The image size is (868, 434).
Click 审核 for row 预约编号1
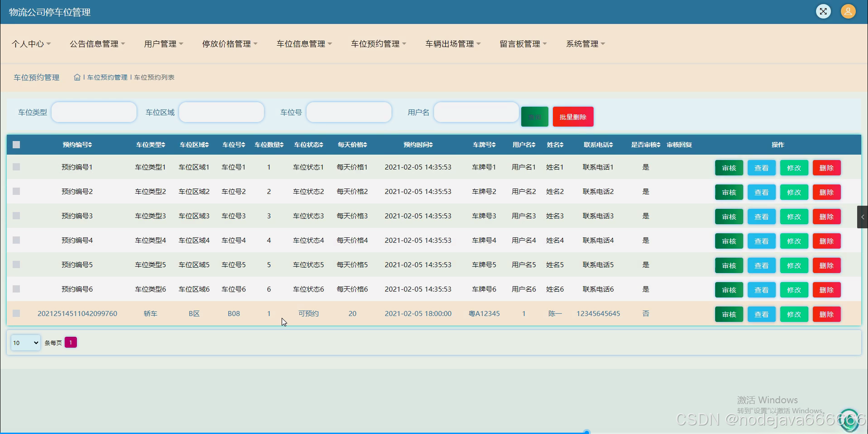(x=729, y=168)
